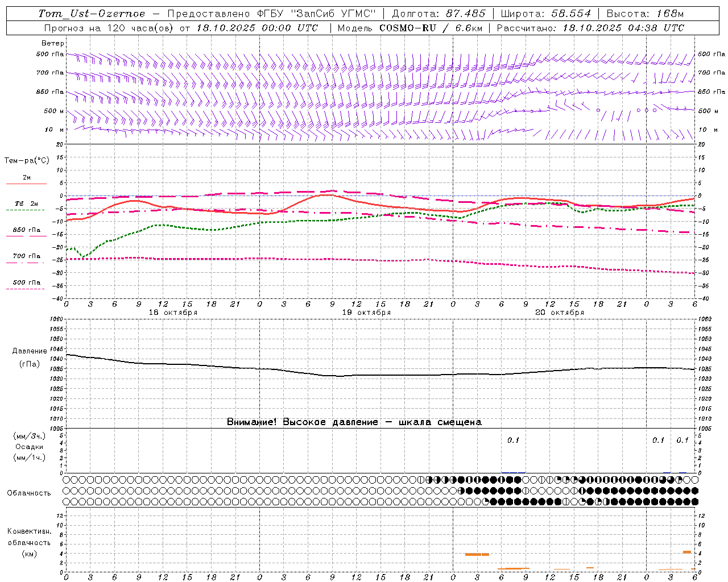Click the orange convective bar at 4 km after 20 октября midnight
Image resolution: width=728 pixels, height=582 pixels.
[x=477, y=554]
